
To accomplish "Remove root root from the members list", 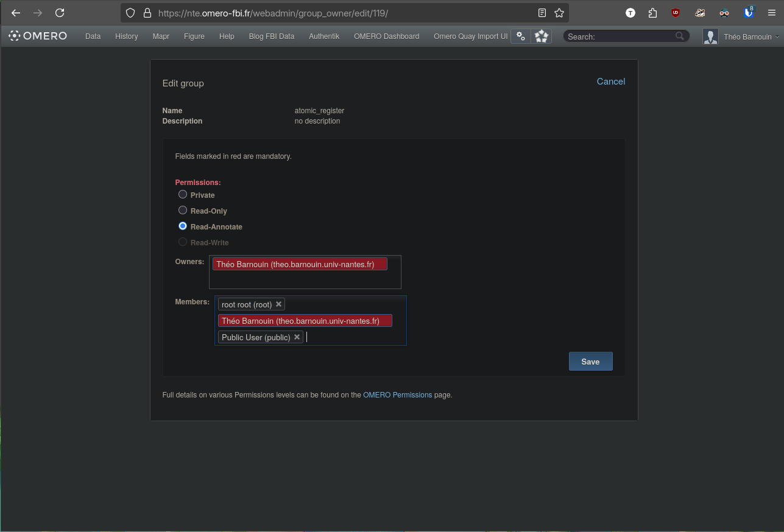I will click(x=278, y=304).
